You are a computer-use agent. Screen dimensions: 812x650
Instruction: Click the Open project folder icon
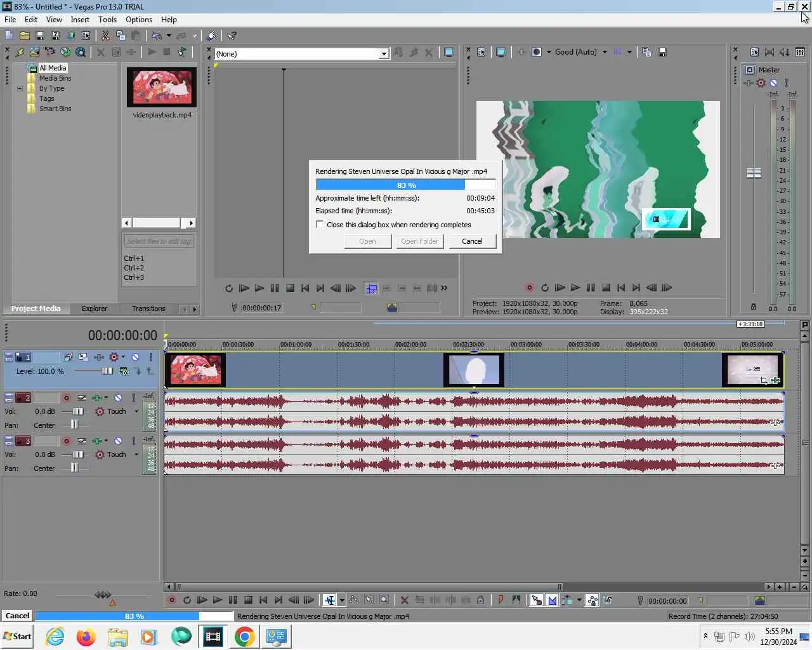pyautogui.click(x=25, y=36)
